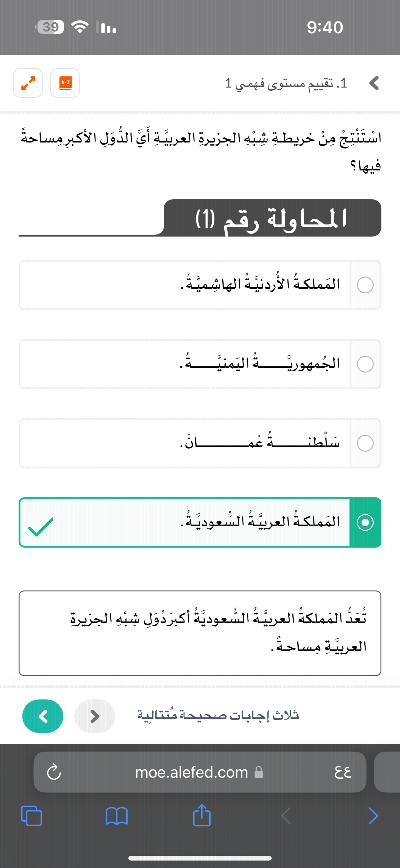This screenshot has height=868, width=400.
Task: Open Safari page format options menu
Action: point(343,772)
